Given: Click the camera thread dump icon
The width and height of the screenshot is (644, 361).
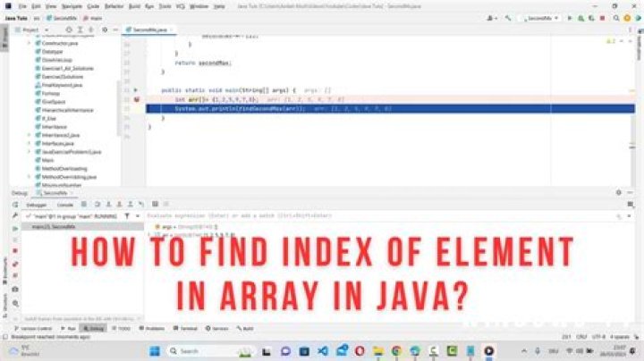Looking at the screenshot, I should click(x=15, y=289).
